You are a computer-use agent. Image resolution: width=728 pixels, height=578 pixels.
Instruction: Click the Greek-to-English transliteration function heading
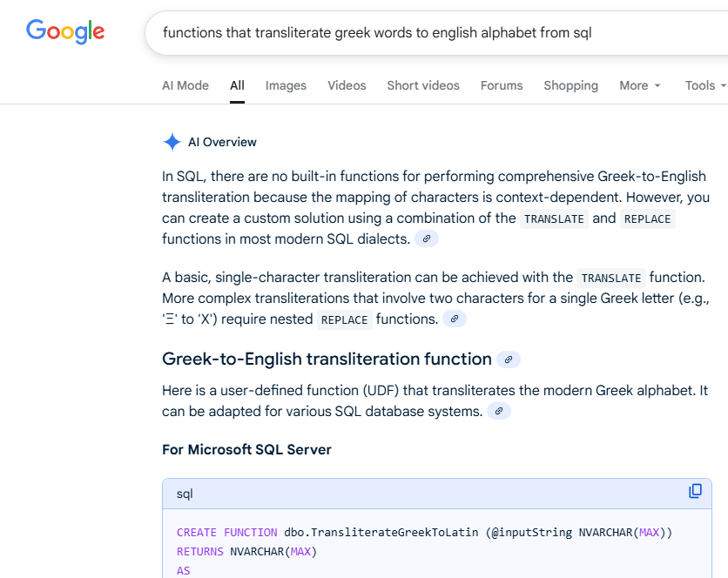(x=327, y=359)
